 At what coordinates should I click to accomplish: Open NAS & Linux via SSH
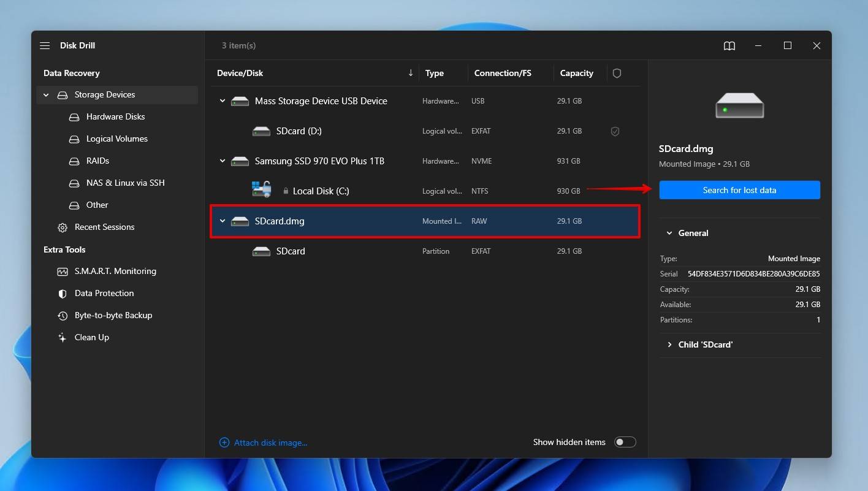[x=125, y=183]
